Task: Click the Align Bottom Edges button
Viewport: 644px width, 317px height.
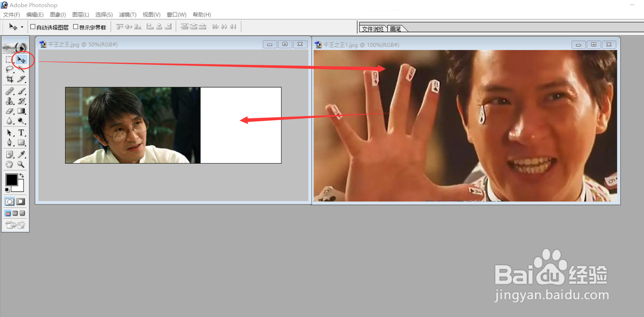Action: 137,27
